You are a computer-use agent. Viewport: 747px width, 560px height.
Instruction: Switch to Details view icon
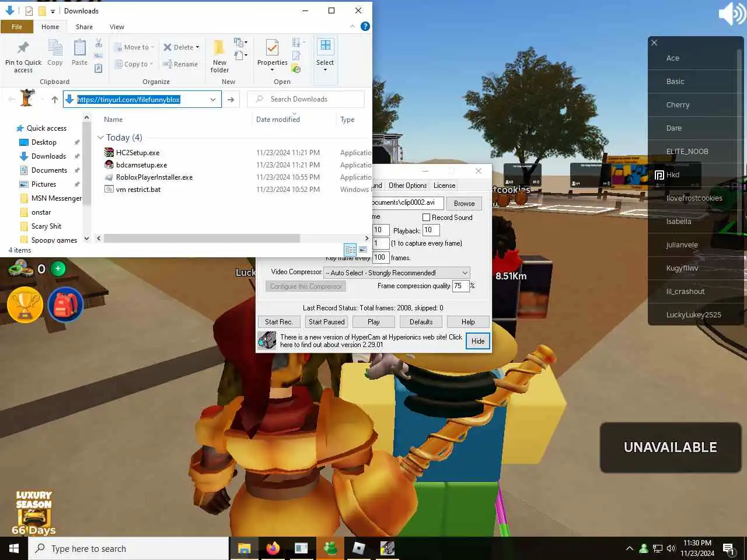[x=350, y=250]
